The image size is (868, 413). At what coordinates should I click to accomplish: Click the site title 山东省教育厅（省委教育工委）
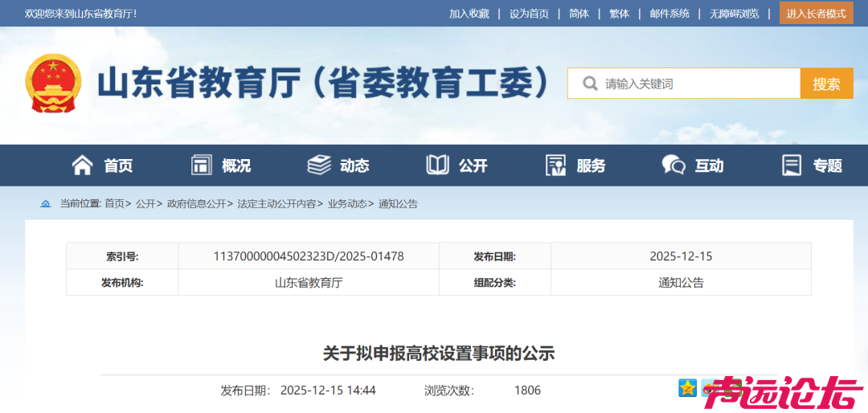(323, 84)
